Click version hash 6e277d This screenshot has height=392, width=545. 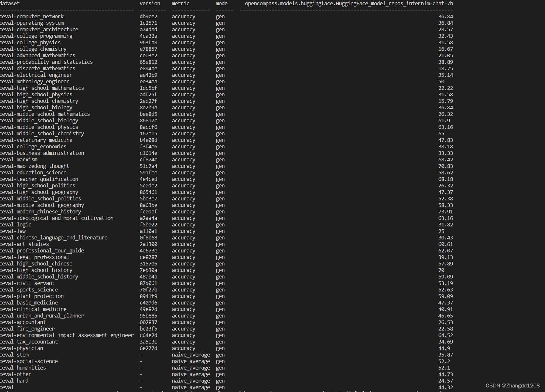coord(148,348)
